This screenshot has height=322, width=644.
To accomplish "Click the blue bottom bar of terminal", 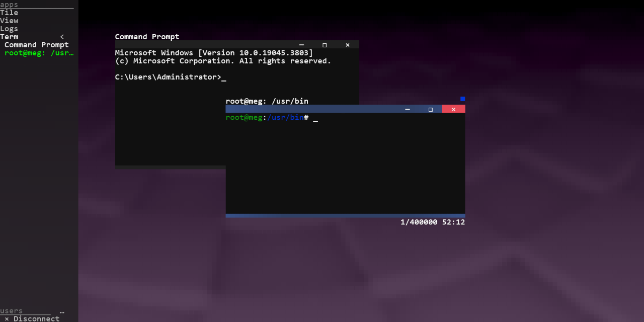I will point(345,216).
